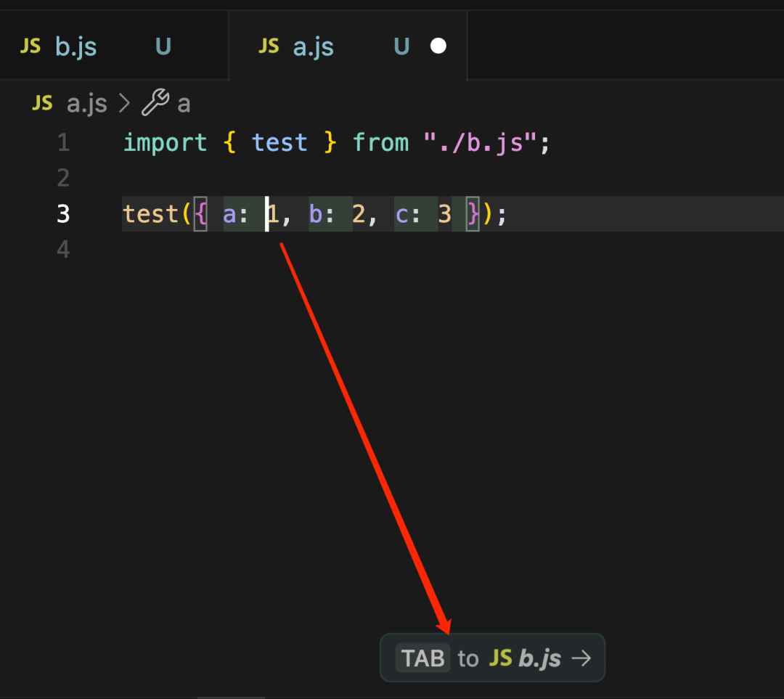Click the wrench symbol icon in breadcrumbs

155,103
